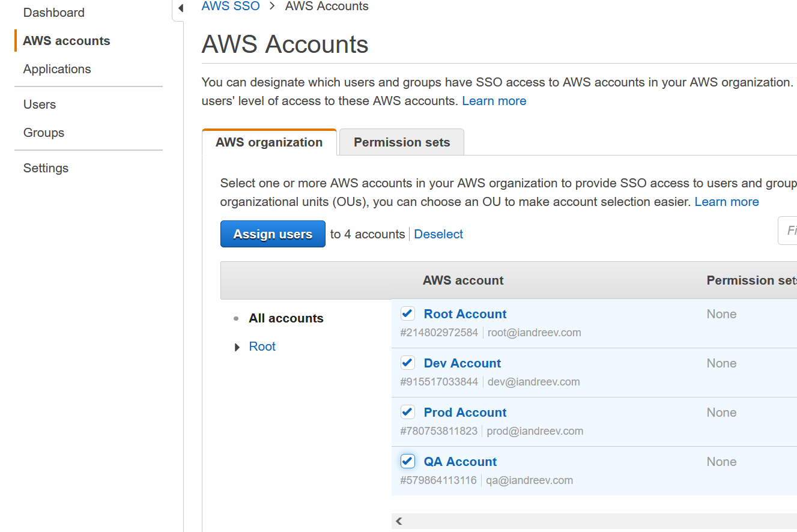Click the AWS account column header
Viewport: 797px width, 532px height.
(463, 280)
